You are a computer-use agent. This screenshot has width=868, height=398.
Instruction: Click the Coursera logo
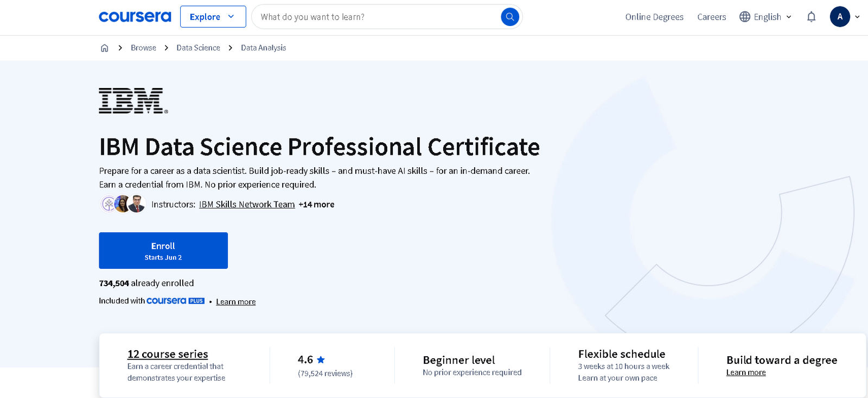pos(135,17)
